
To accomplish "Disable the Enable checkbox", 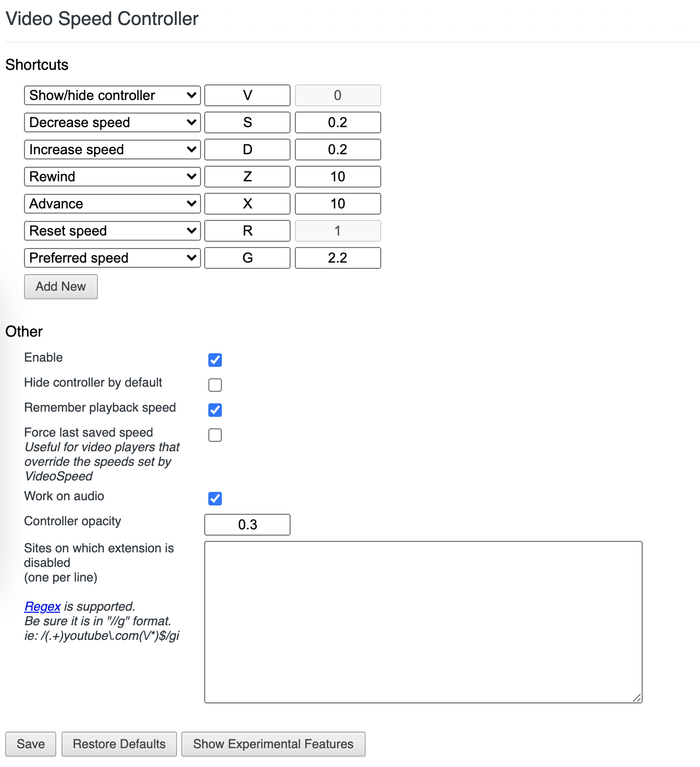I will point(215,360).
